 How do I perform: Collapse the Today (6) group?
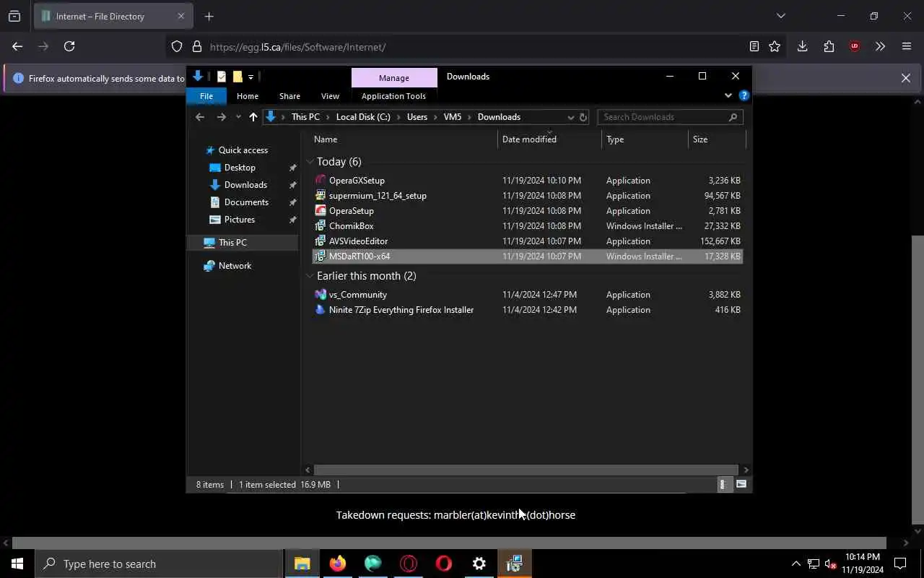tap(310, 162)
